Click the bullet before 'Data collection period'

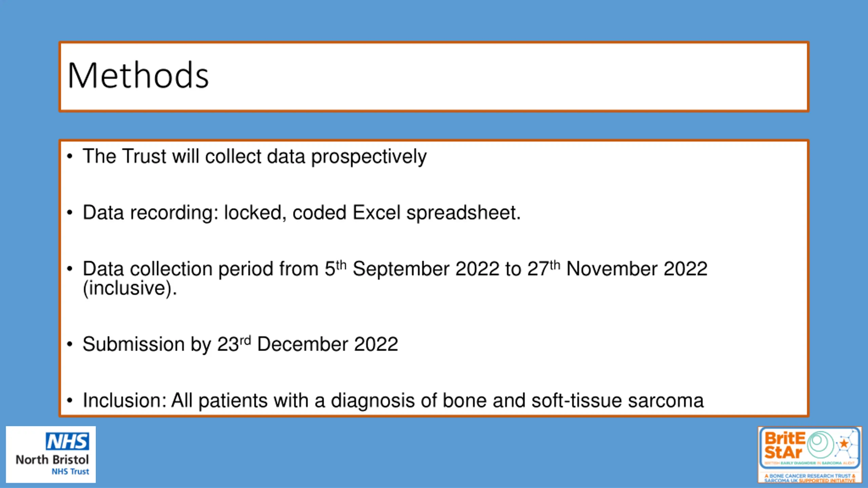(70, 269)
